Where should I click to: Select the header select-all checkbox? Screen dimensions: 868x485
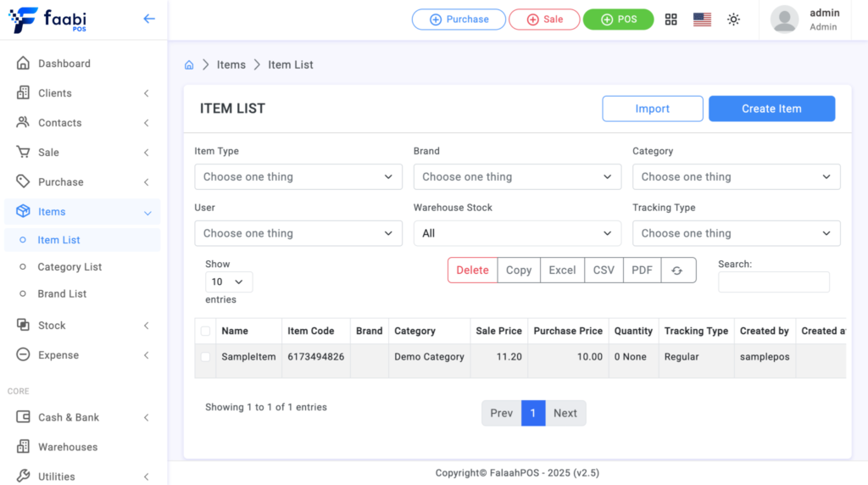pyautogui.click(x=205, y=331)
